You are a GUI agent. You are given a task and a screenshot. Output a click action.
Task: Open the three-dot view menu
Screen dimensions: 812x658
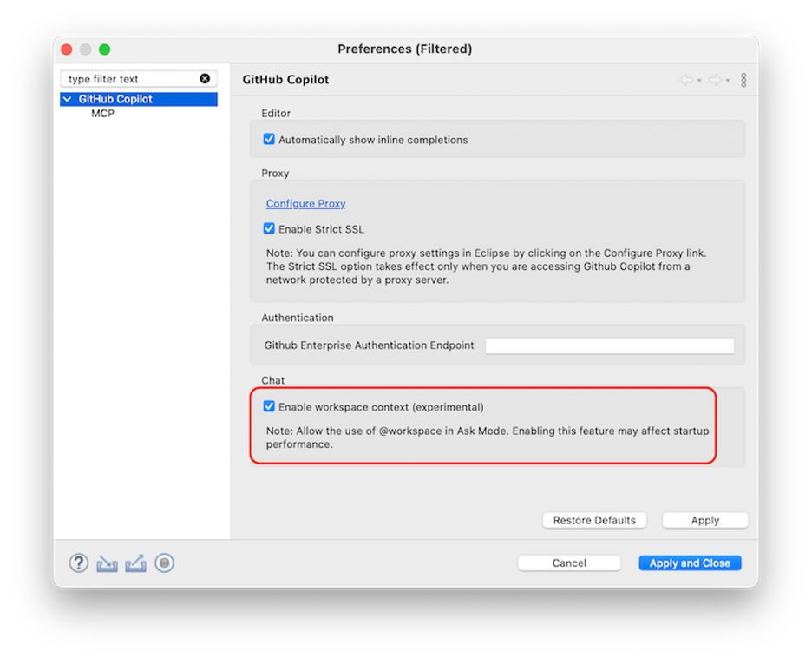743,80
